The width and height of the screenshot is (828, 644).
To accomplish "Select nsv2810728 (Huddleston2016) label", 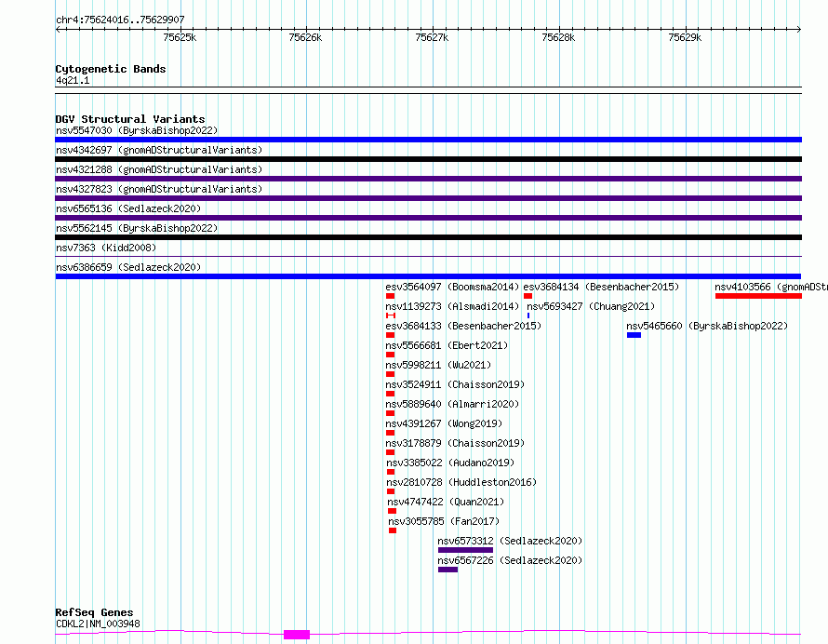I will pyautogui.click(x=461, y=482).
